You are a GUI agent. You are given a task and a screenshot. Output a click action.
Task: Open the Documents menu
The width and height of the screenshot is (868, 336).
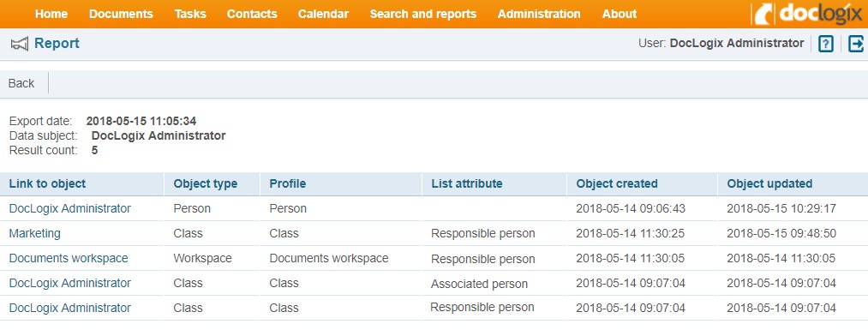[121, 14]
